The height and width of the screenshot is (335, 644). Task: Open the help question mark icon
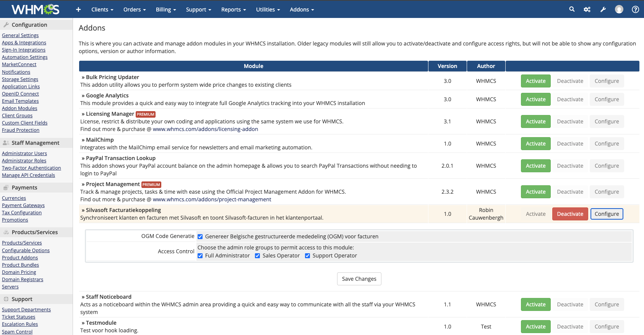click(635, 10)
